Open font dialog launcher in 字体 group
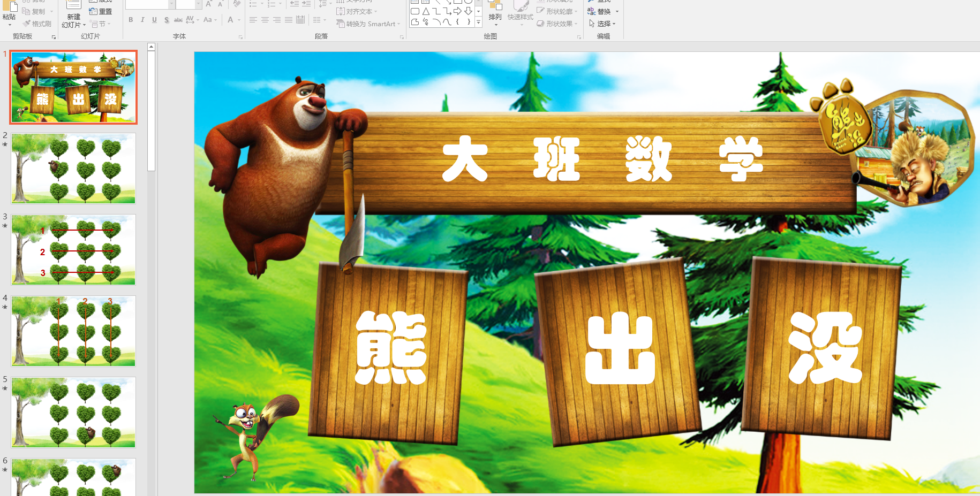This screenshot has height=496, width=980. click(x=240, y=37)
